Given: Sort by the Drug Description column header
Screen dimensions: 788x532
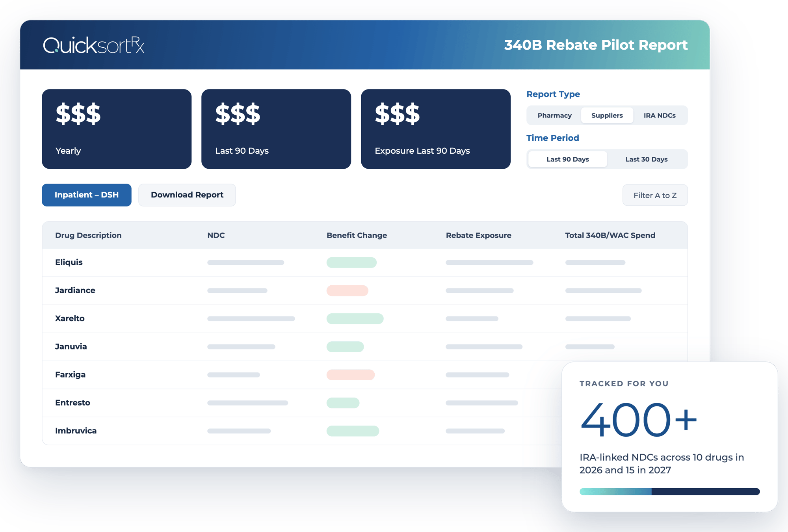Looking at the screenshot, I should coord(88,235).
